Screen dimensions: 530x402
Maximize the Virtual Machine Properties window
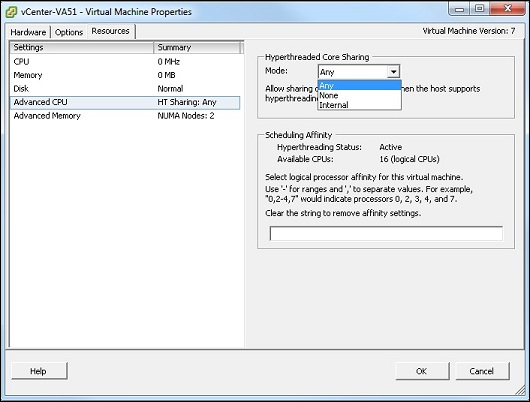[x=479, y=9]
